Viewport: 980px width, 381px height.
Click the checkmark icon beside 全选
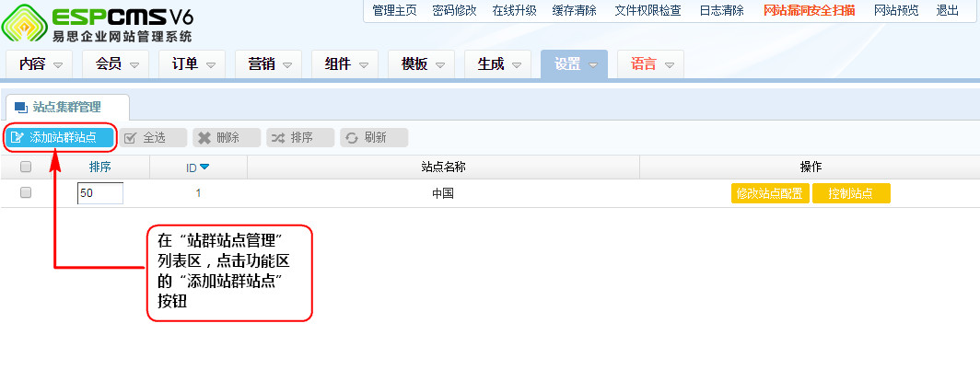(x=130, y=138)
